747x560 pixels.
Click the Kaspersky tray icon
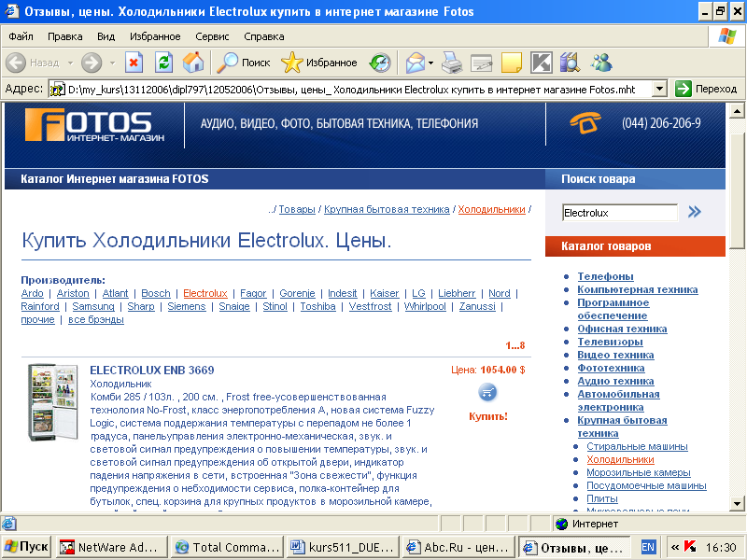pos(690,547)
